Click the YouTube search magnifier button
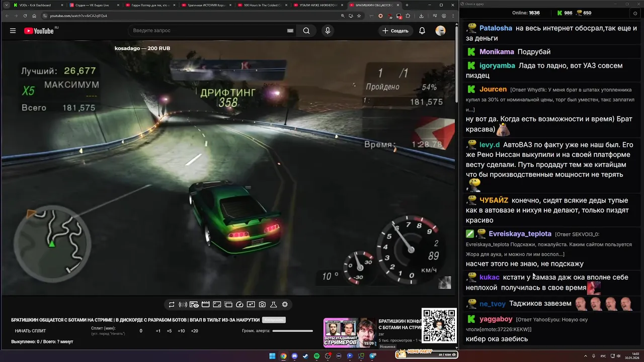644x362 pixels. pyautogui.click(x=306, y=31)
